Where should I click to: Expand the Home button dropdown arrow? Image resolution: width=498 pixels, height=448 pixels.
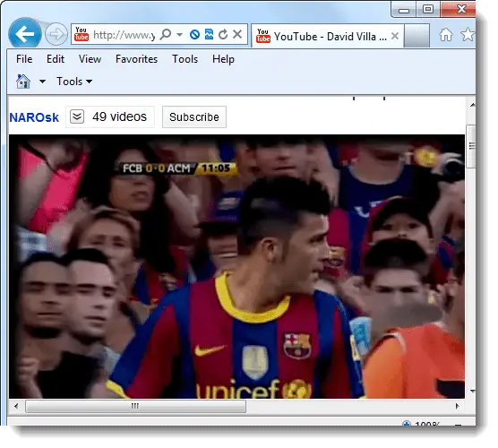click(42, 82)
